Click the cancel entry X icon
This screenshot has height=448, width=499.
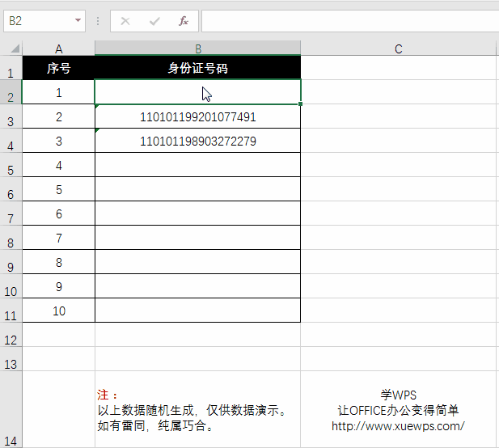coord(125,21)
